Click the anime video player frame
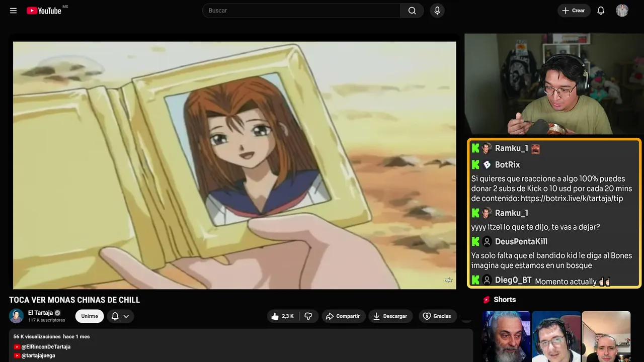 (234, 165)
